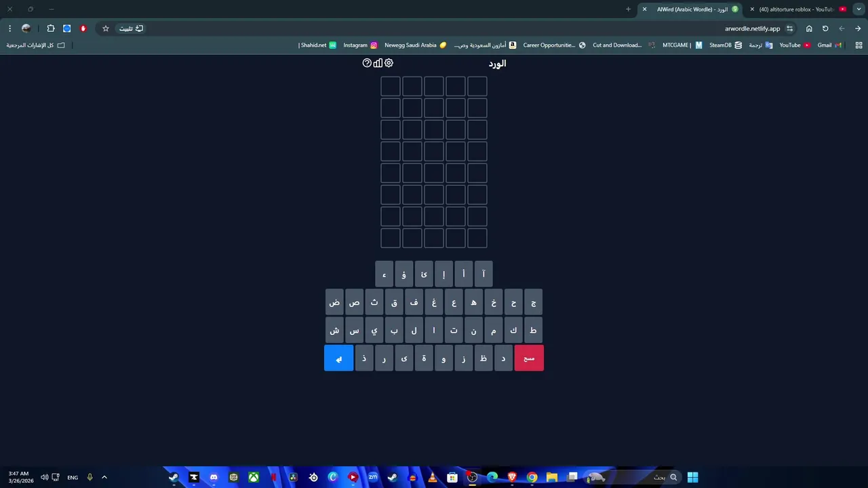Open the Cut and Download bookmark
The image size is (868, 488).
coord(624,45)
